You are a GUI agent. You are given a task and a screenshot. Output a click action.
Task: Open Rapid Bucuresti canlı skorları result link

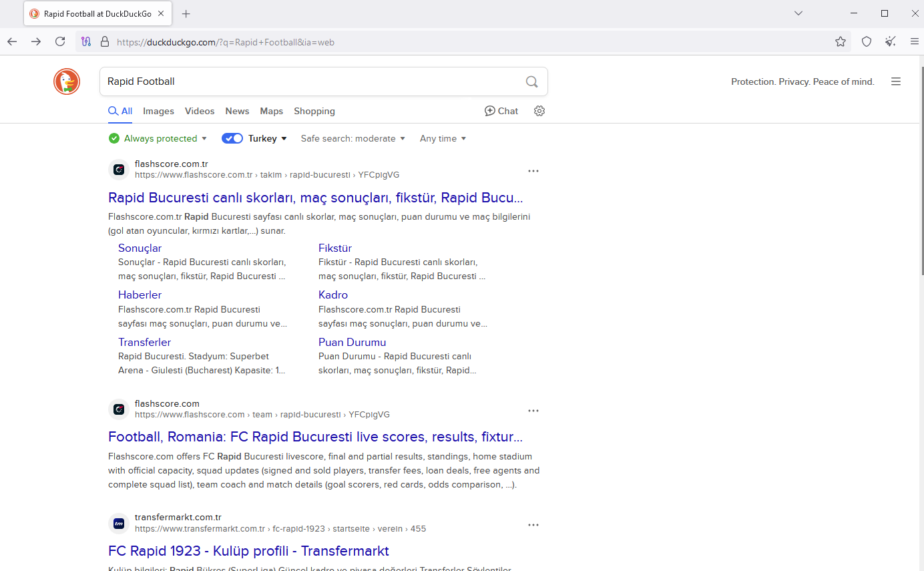click(315, 198)
